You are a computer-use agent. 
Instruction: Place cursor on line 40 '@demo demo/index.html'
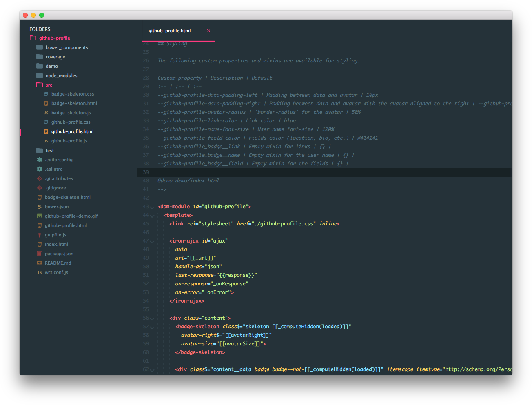tap(188, 181)
